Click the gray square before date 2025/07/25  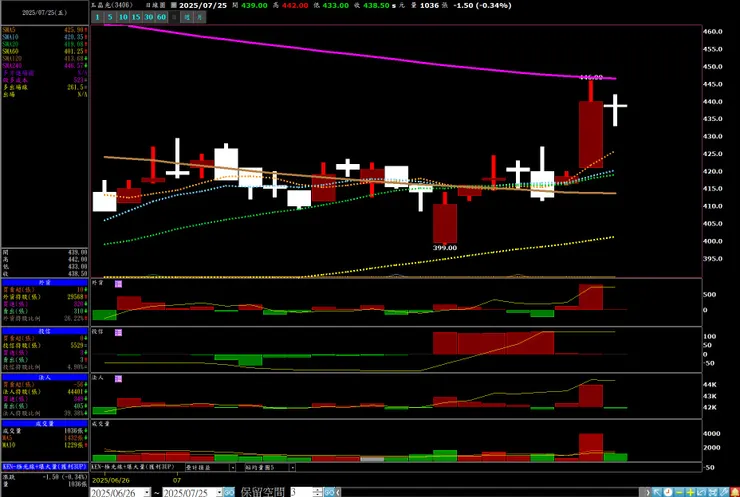click(174, 5)
